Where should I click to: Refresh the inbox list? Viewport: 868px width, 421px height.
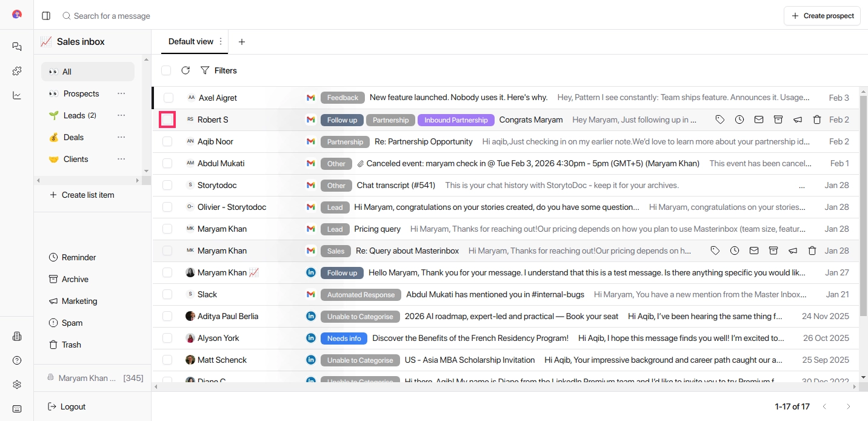click(185, 70)
